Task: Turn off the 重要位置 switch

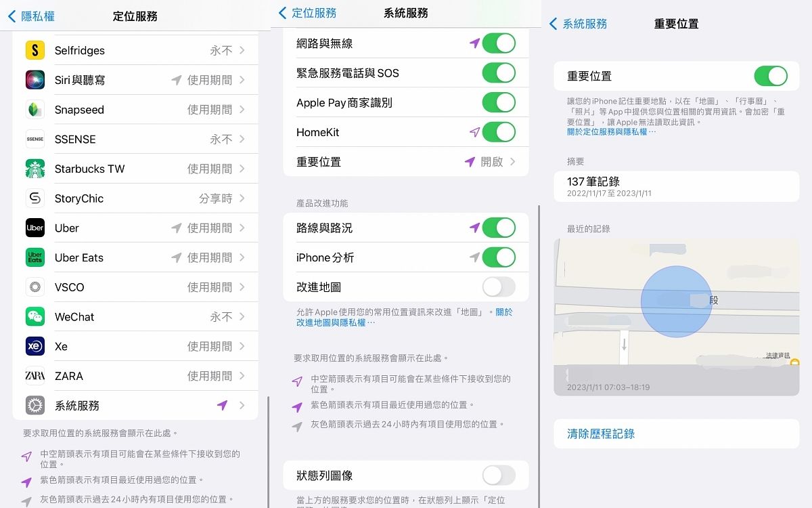Action: pos(771,76)
